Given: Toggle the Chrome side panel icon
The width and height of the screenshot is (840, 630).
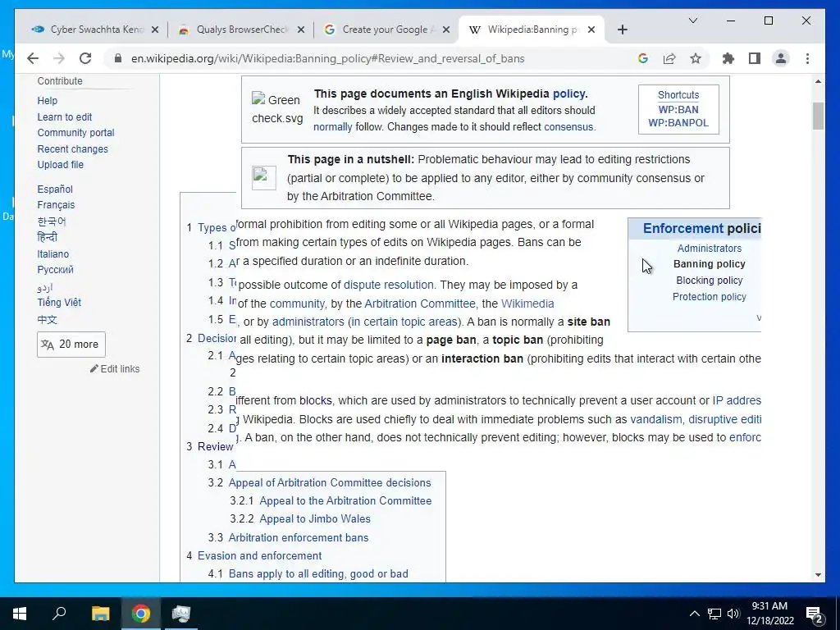Looking at the screenshot, I should [x=755, y=58].
